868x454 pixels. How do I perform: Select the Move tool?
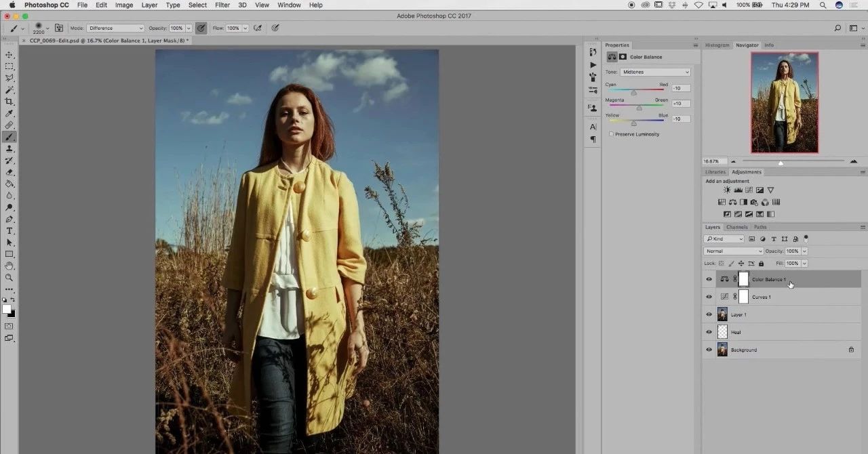pos(9,55)
